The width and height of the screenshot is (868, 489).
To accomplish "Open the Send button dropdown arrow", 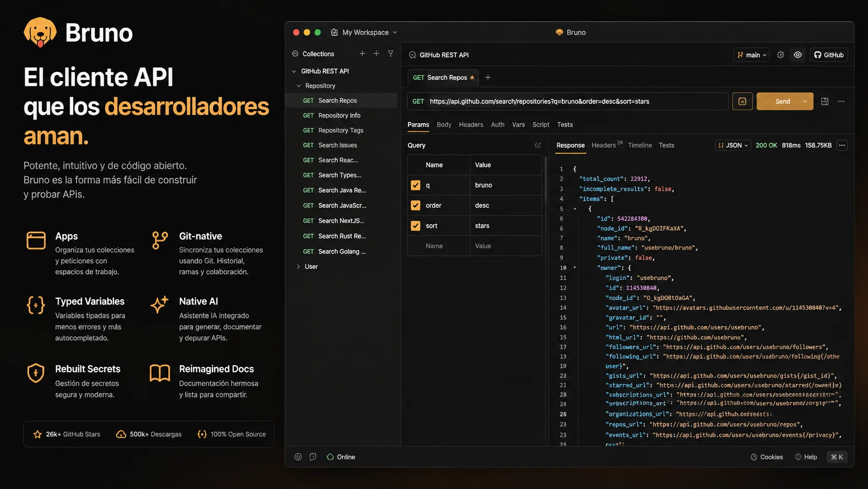I will [805, 101].
